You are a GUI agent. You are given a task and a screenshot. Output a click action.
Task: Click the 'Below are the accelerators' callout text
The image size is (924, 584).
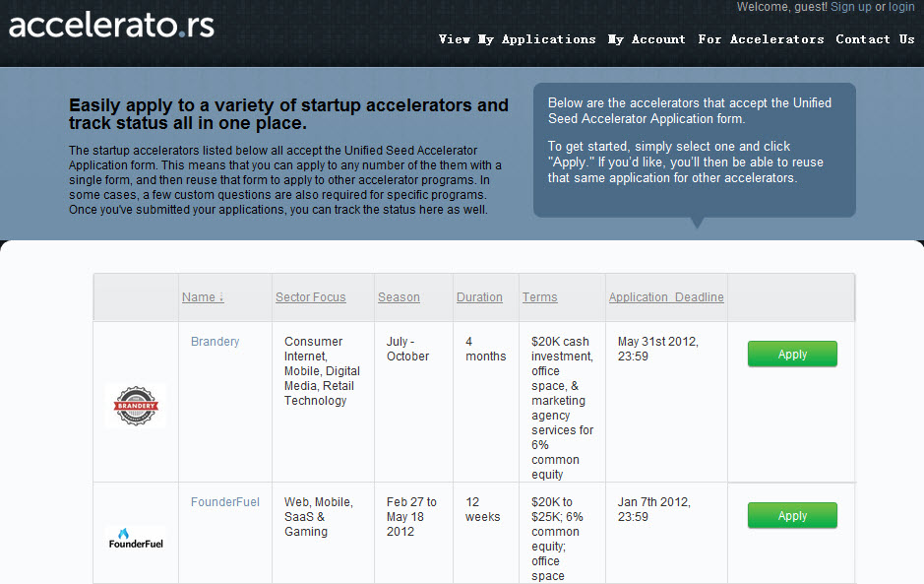coord(690,111)
